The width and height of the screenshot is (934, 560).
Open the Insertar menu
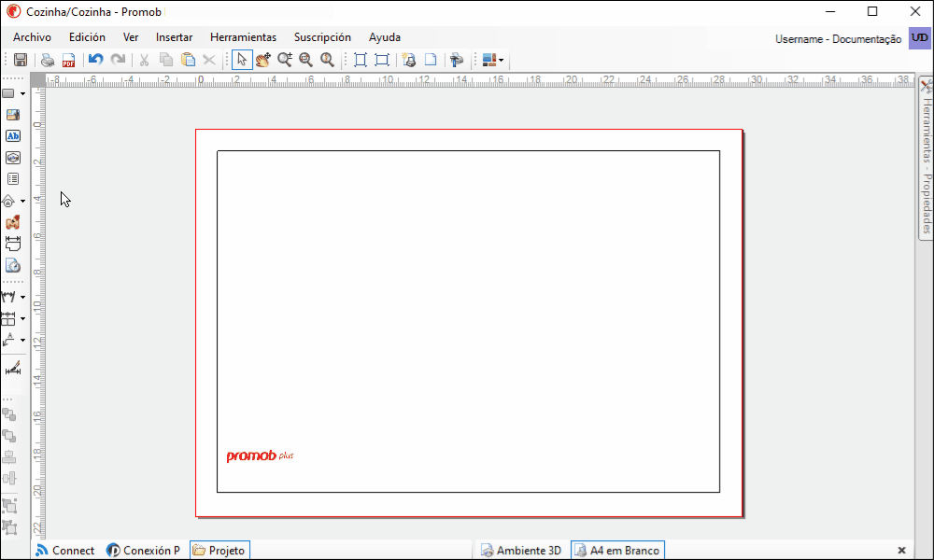tap(174, 37)
